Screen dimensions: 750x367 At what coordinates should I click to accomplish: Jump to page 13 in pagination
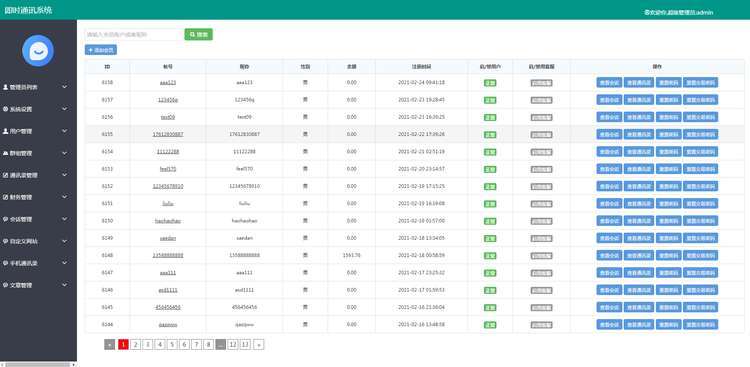click(245, 345)
